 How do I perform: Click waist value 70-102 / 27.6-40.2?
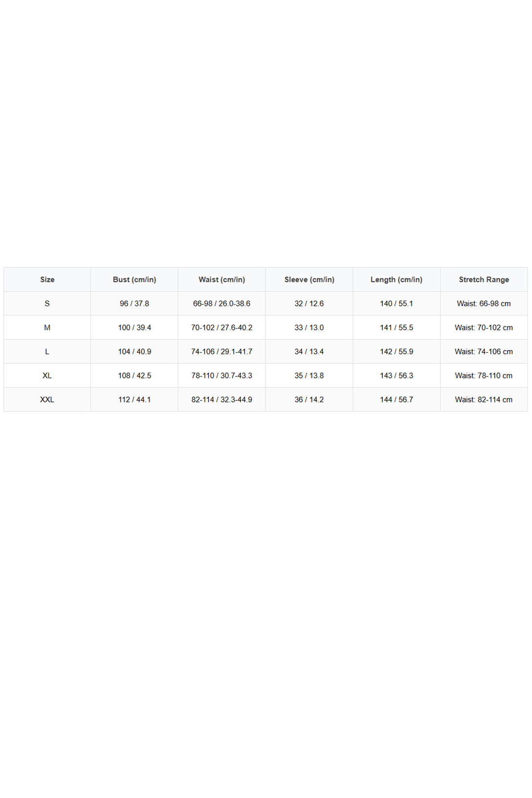coord(222,328)
